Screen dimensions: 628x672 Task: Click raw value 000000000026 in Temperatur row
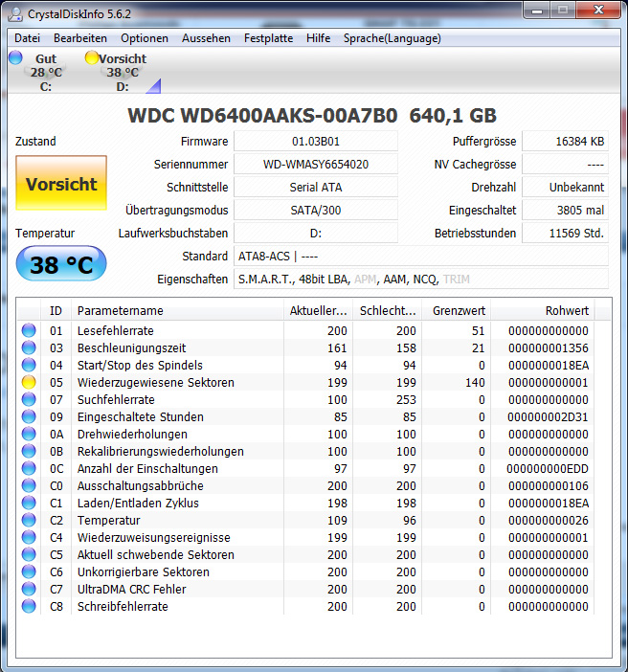(x=549, y=521)
